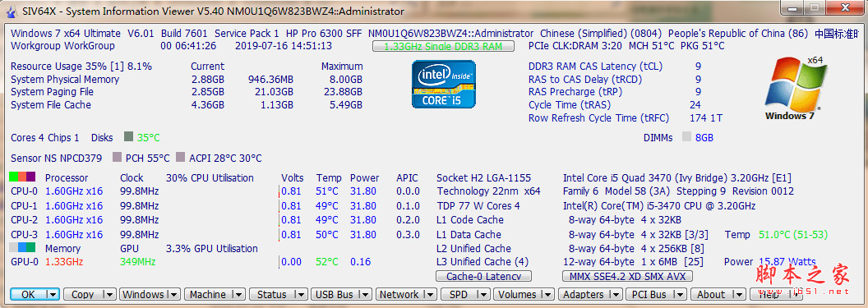Select the 'CPU-0' row label
Viewport: 868px width, 308px height.
pyautogui.click(x=24, y=191)
